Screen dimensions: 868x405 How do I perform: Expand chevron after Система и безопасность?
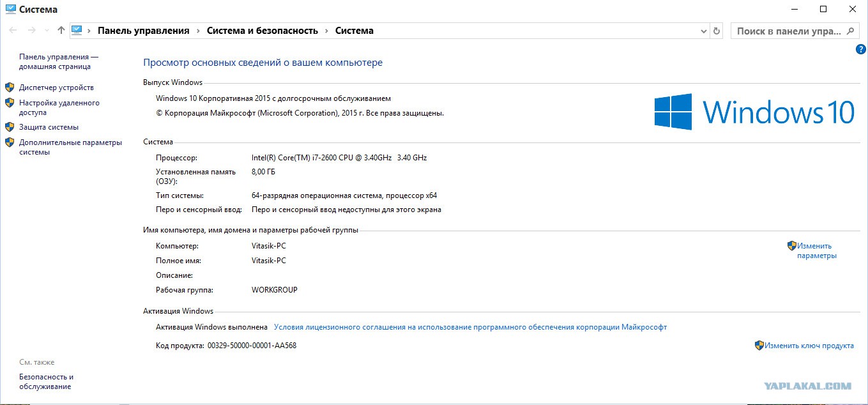pyautogui.click(x=327, y=31)
